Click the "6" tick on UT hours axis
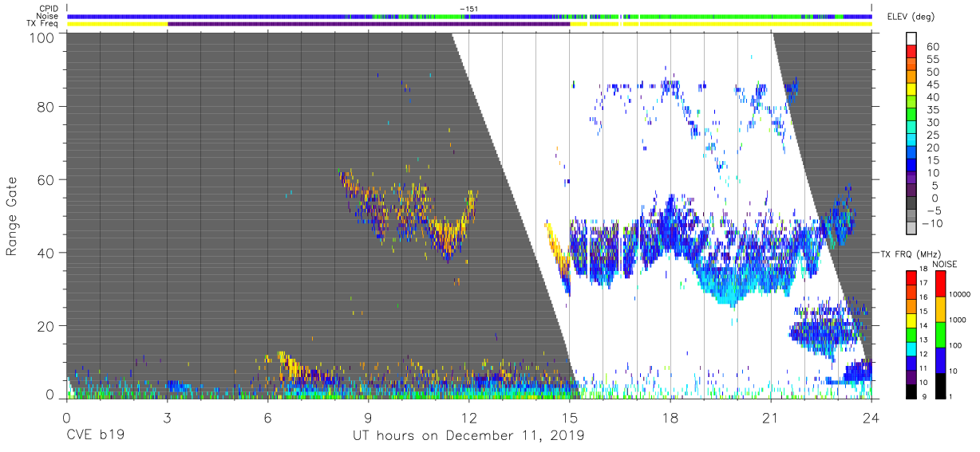The height and width of the screenshot is (452, 980). click(x=267, y=418)
